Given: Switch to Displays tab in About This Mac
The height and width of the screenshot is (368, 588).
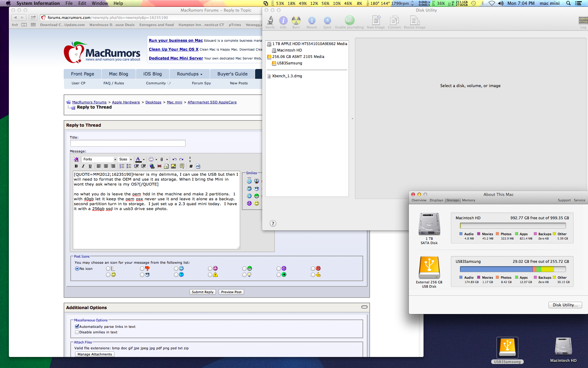Looking at the screenshot, I should [436, 200].
